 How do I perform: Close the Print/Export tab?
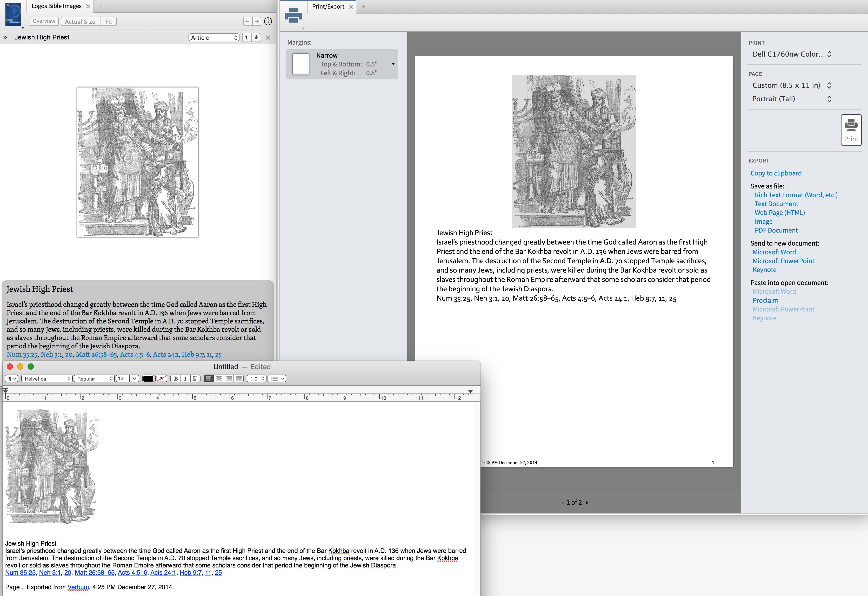click(x=351, y=7)
